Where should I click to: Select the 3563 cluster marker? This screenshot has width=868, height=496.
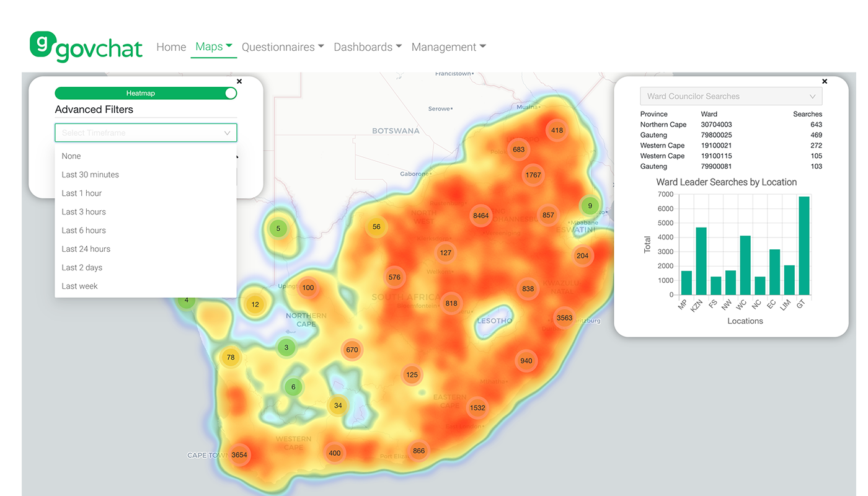(x=564, y=317)
